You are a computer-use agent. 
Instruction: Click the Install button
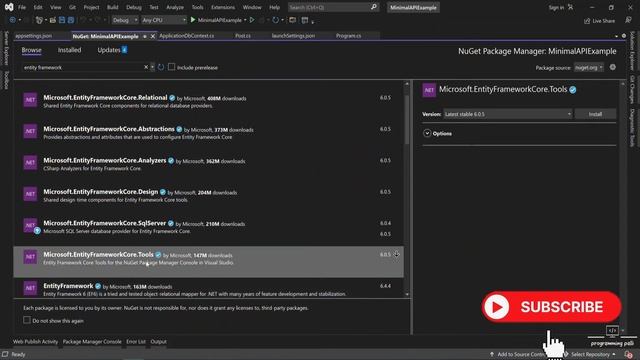[x=595, y=114]
